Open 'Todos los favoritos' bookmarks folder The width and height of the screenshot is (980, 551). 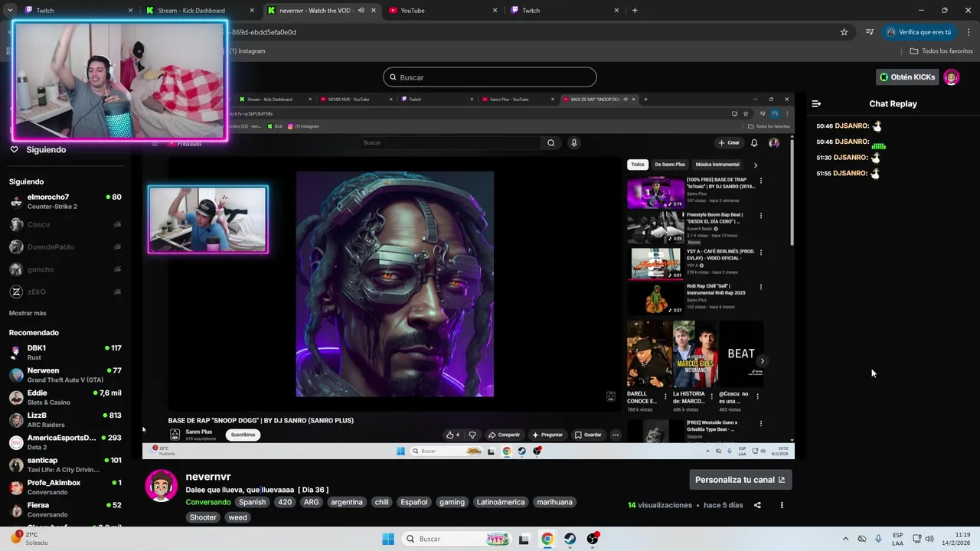coord(941,51)
